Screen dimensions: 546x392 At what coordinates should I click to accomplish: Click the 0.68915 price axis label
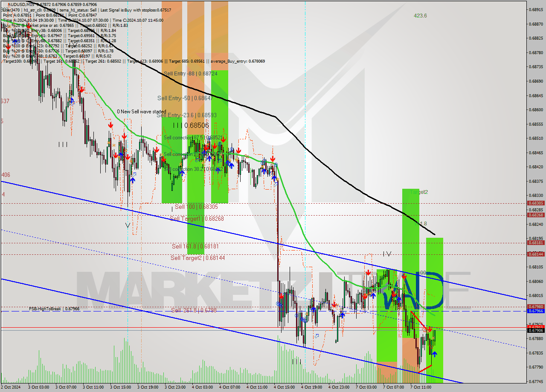click(x=536, y=9)
